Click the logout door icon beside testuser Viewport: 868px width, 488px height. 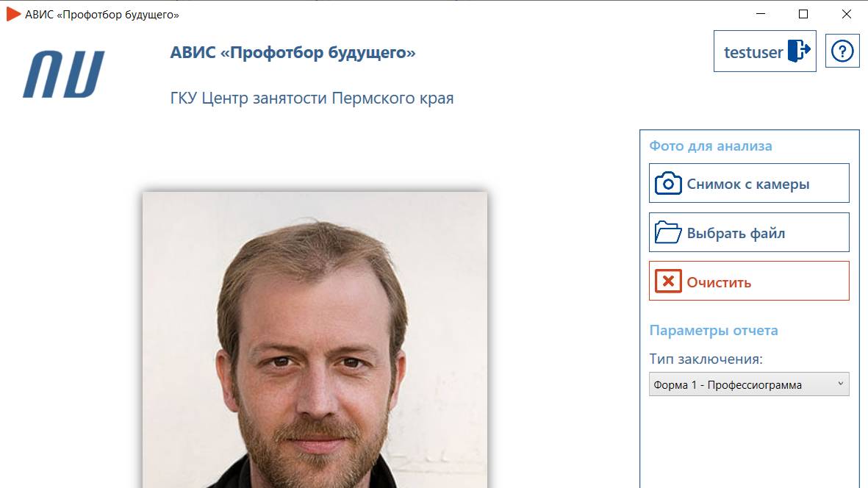click(798, 51)
